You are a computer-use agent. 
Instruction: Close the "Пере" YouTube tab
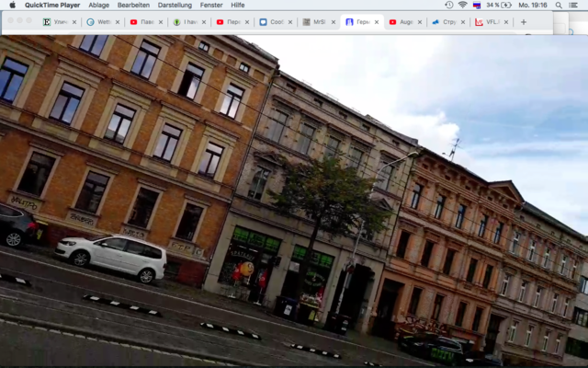pyautogui.click(x=247, y=22)
